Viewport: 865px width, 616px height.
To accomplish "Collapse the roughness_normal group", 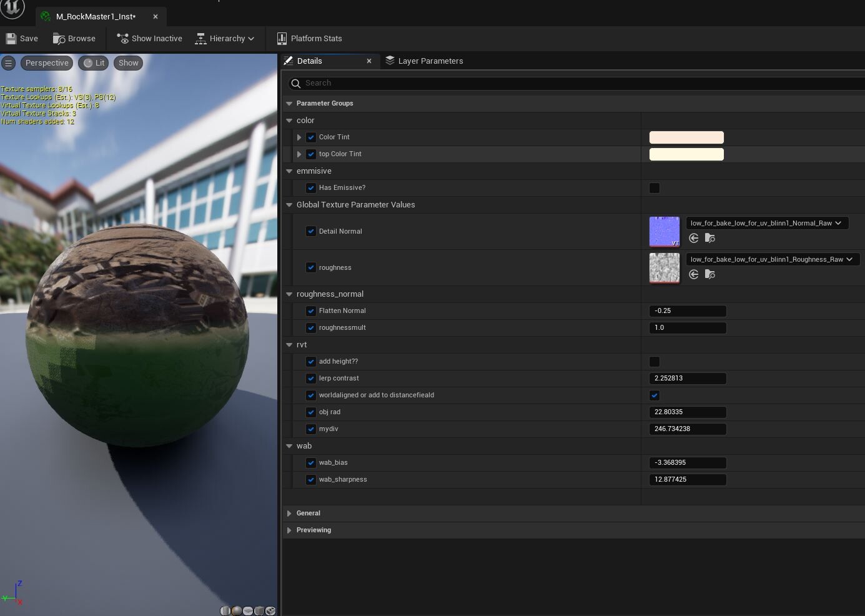I will point(289,294).
